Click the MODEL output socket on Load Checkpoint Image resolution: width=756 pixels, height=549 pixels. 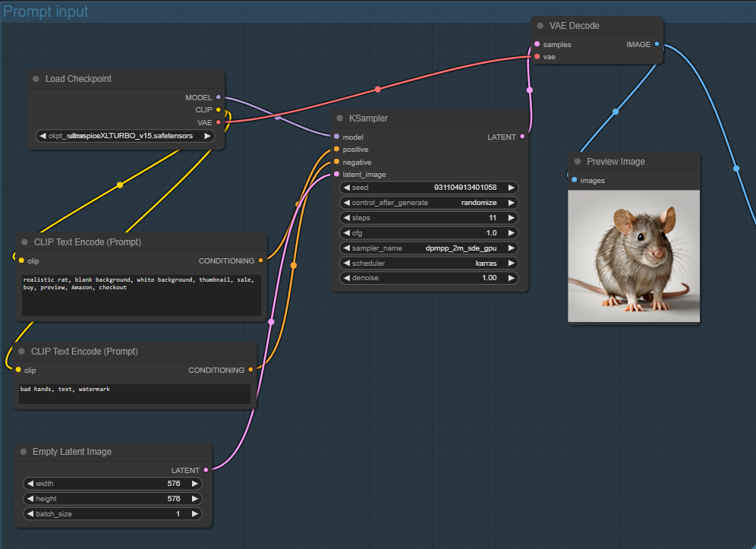pos(219,97)
